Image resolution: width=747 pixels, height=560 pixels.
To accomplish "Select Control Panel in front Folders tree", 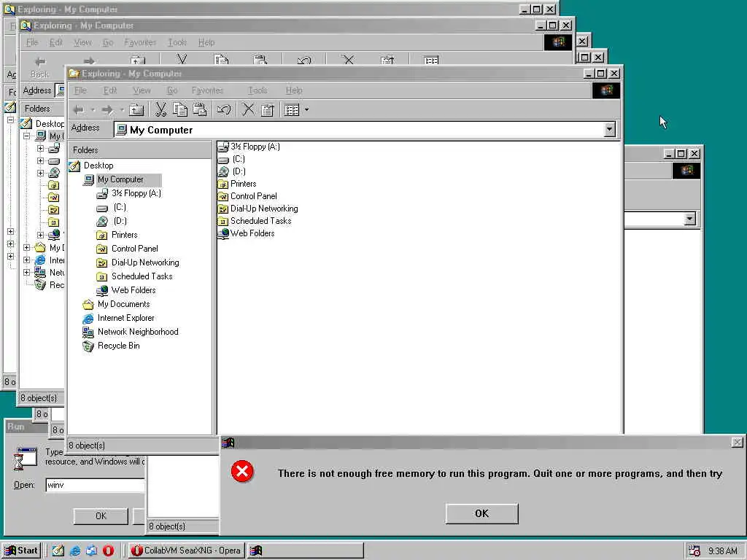I will 135,249.
